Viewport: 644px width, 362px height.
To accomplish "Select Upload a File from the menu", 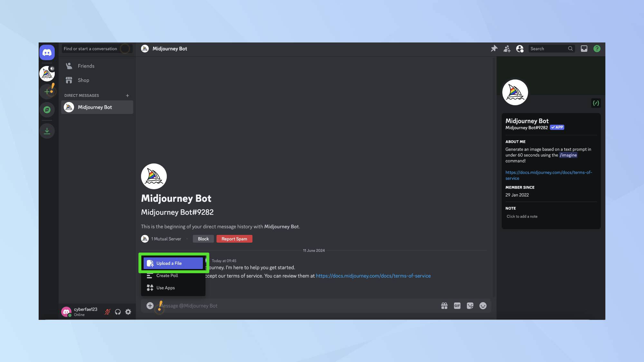I will [x=173, y=263].
